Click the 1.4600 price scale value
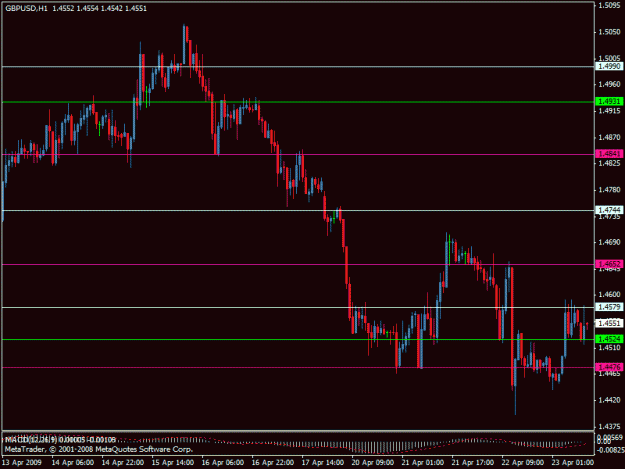This screenshot has width=625, height=469. (x=609, y=294)
